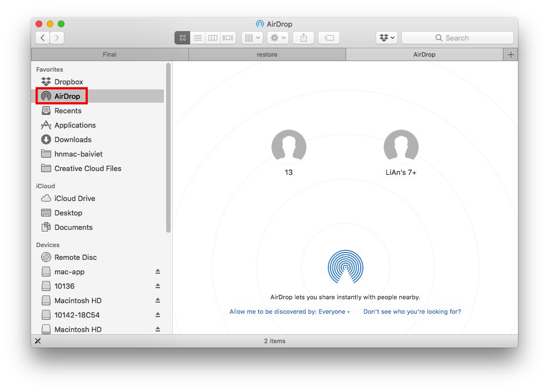
Task: Select the AirDrop contact named 13
Action: click(x=289, y=153)
